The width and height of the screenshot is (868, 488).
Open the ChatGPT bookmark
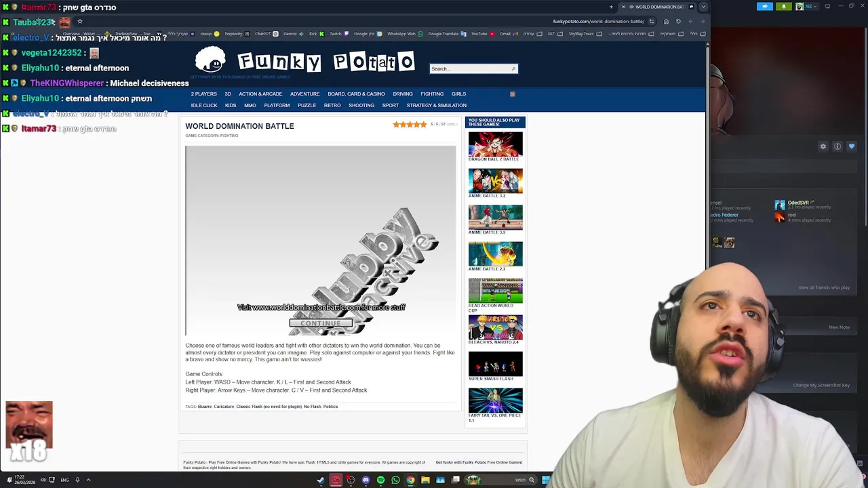(266, 34)
